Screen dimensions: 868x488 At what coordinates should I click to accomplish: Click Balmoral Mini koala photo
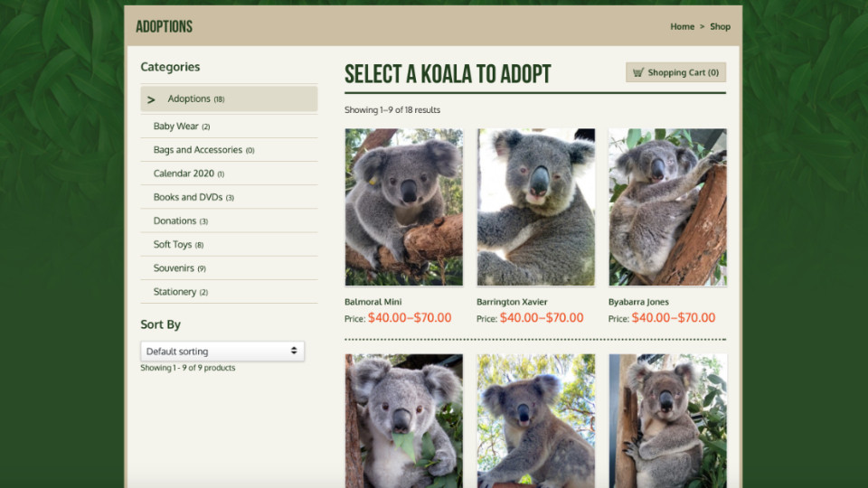point(403,207)
